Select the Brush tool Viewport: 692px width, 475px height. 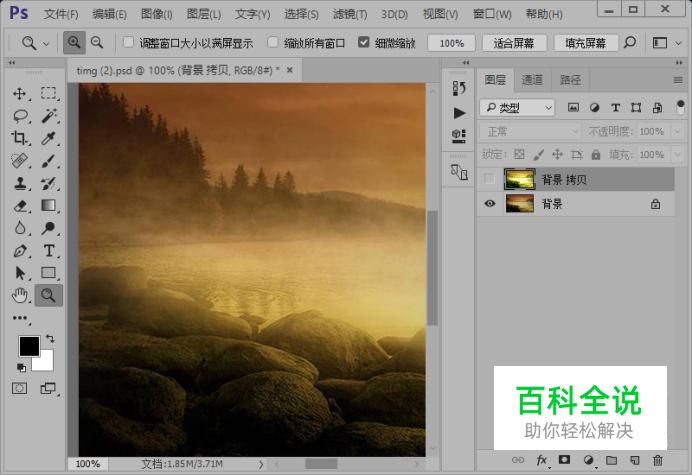tap(49, 161)
